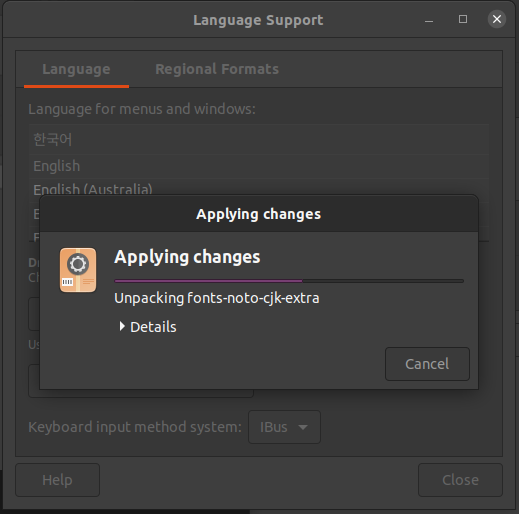Click the Close button at bottom right

(x=460, y=480)
